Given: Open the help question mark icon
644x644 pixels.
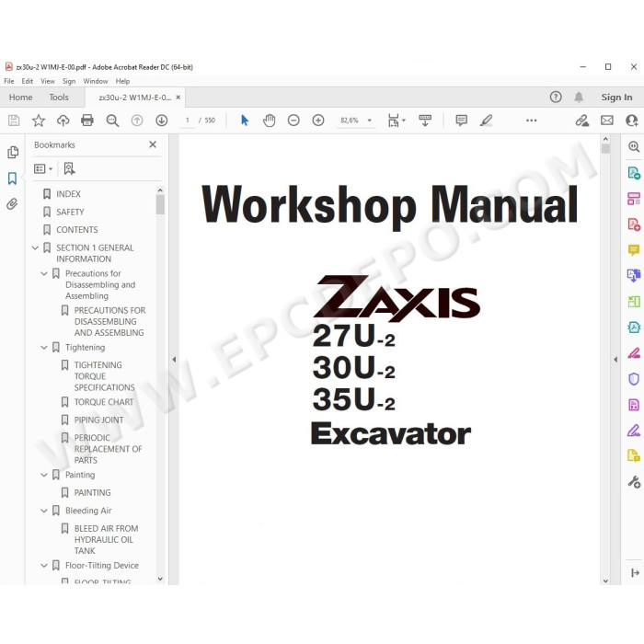Looking at the screenshot, I should (556, 97).
